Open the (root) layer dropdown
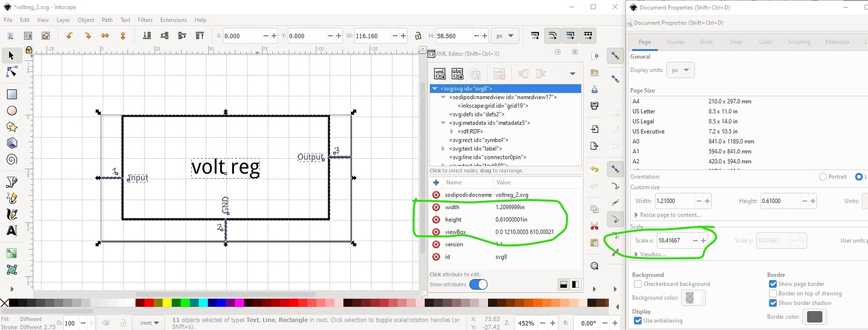 148,322
